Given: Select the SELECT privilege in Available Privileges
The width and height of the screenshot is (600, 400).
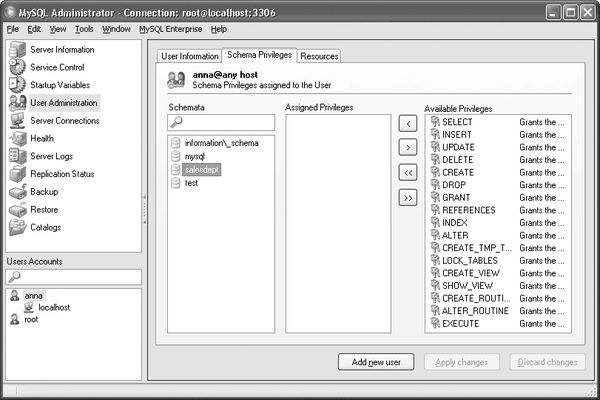Looking at the screenshot, I should coord(457,121).
